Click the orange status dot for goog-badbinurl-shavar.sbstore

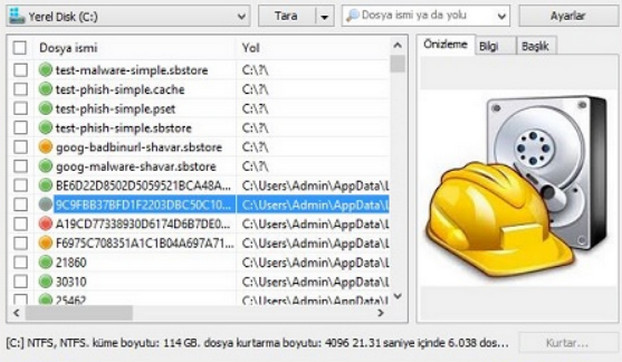coord(46,147)
